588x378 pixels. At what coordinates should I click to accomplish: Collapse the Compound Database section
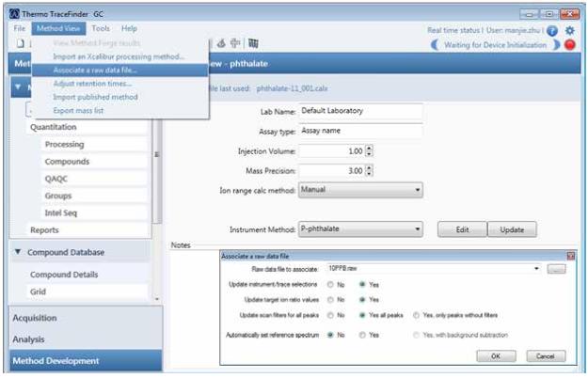[19, 252]
